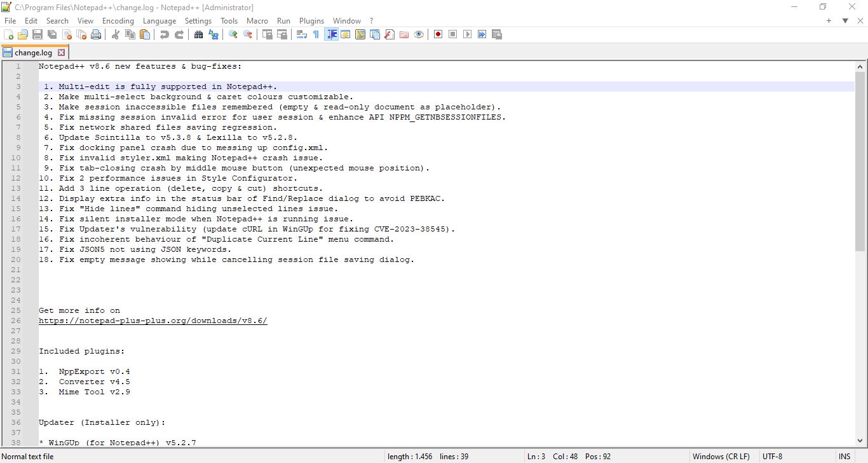Stop macro recording toolbar icon

[x=453, y=34]
